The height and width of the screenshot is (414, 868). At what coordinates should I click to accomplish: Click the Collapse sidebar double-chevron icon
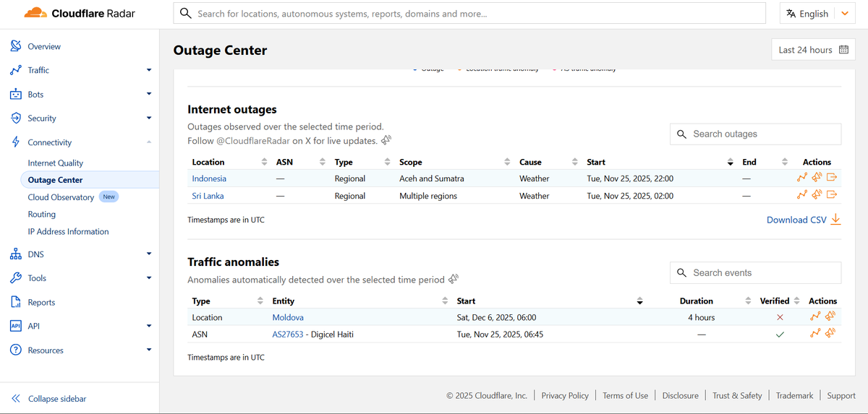(x=16, y=399)
